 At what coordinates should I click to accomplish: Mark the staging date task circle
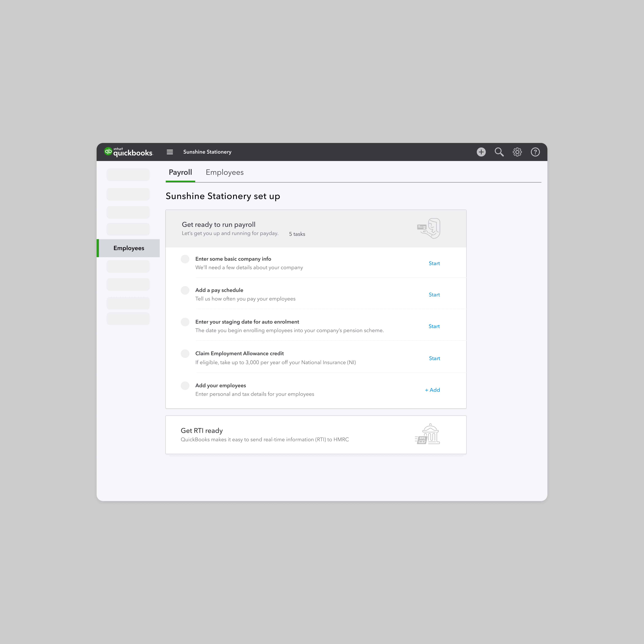tap(185, 322)
